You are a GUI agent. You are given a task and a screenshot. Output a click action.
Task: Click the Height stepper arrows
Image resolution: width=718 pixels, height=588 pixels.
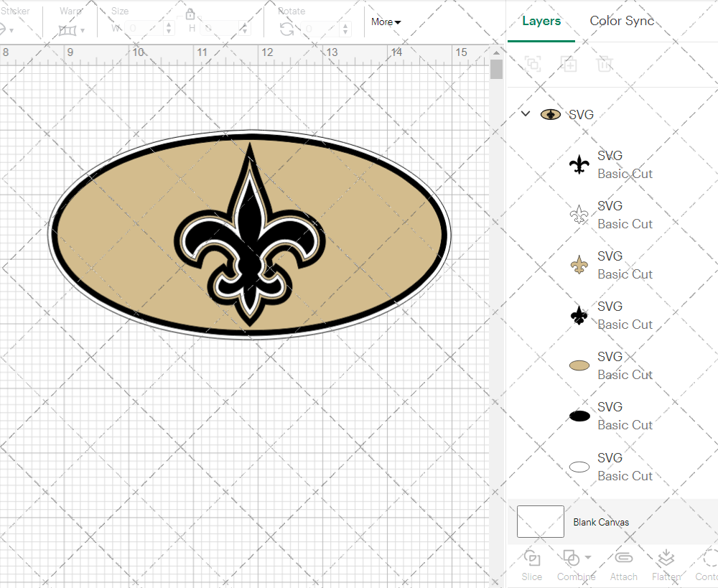coord(245,29)
